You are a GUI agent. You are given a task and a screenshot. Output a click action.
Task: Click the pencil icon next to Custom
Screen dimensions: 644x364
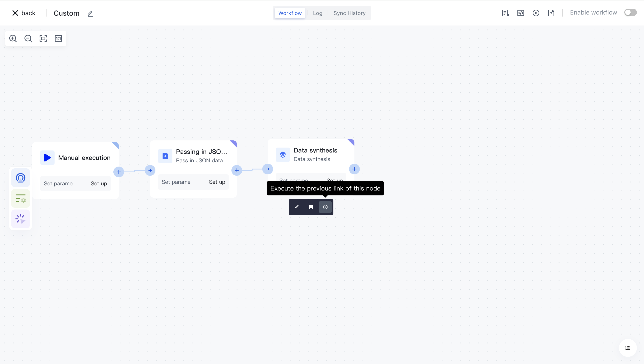click(x=90, y=13)
